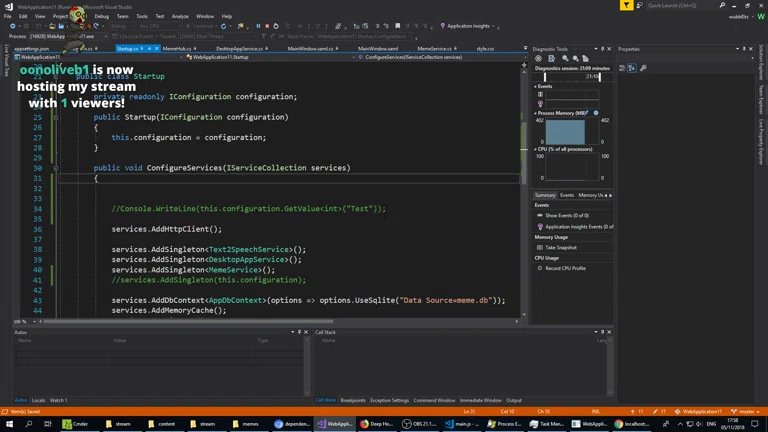
Task: Open the Breakpoints tab
Action: coord(353,400)
